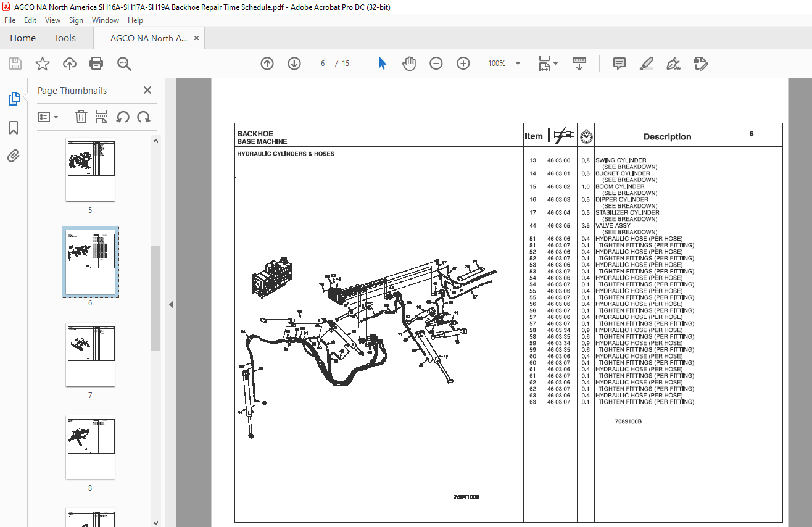Click the scrolling mode keyboard icon
Viewport: 812px width, 527px height.
tap(579, 64)
